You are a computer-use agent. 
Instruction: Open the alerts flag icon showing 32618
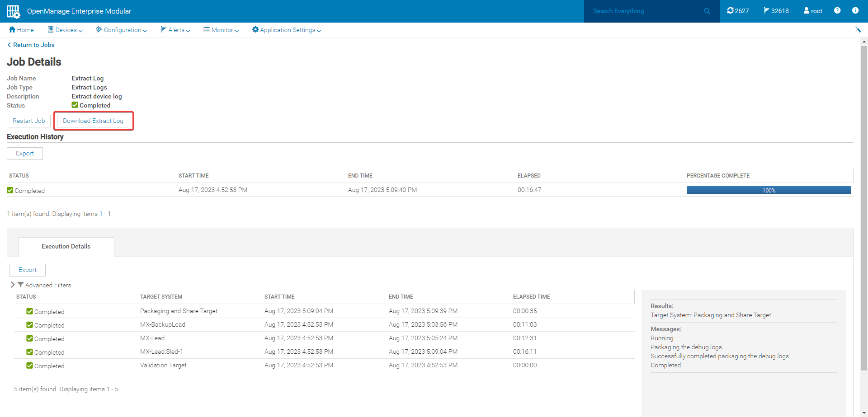pos(768,10)
